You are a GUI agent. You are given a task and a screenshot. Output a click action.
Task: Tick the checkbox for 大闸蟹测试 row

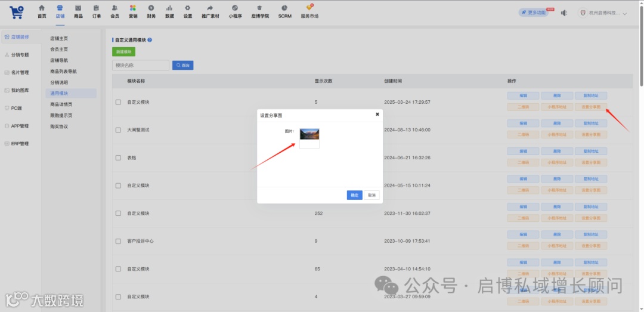[118, 129]
